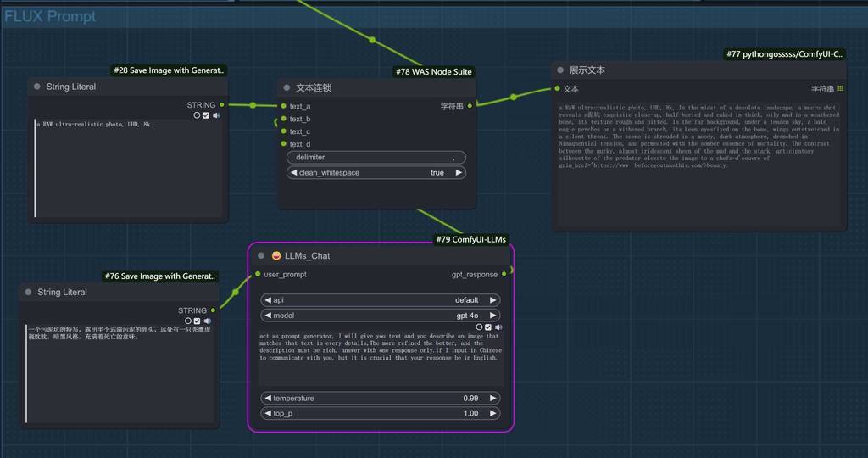Screen dimensions: 868x458
Task: Click the #78 WAS Node Suite badge
Action: [433, 72]
